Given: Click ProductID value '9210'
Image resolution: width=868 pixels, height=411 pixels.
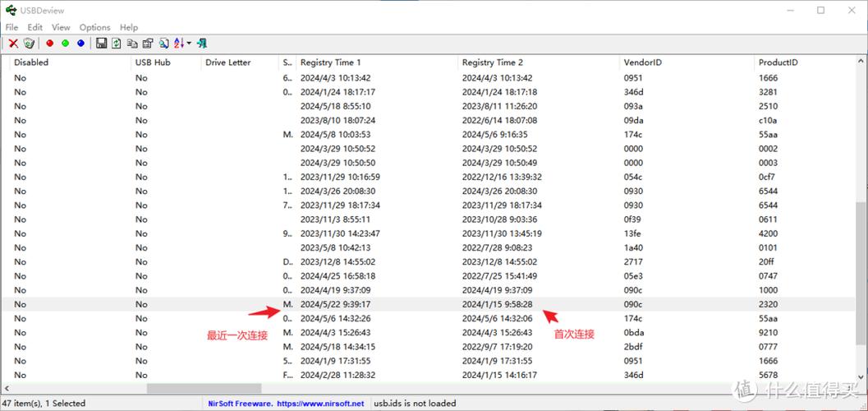Looking at the screenshot, I should [x=769, y=332].
